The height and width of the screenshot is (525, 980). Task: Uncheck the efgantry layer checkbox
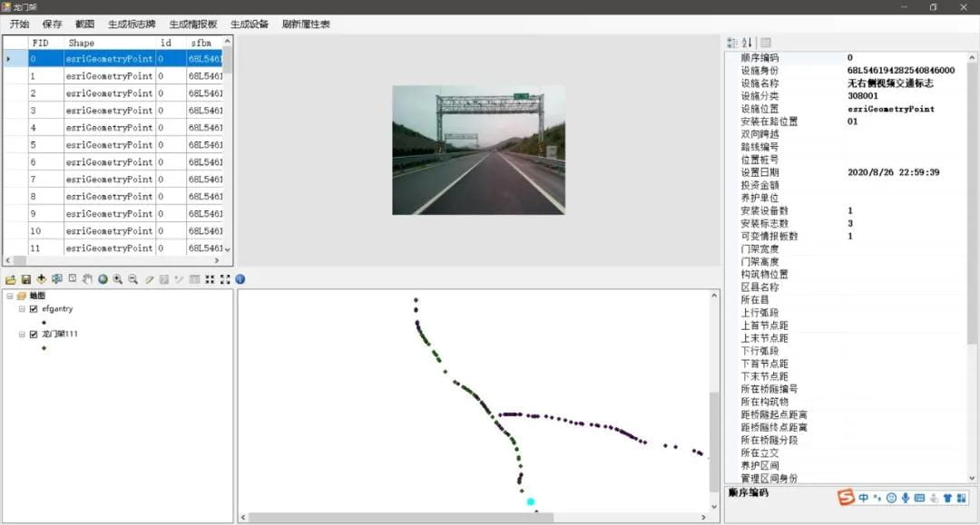(34, 309)
